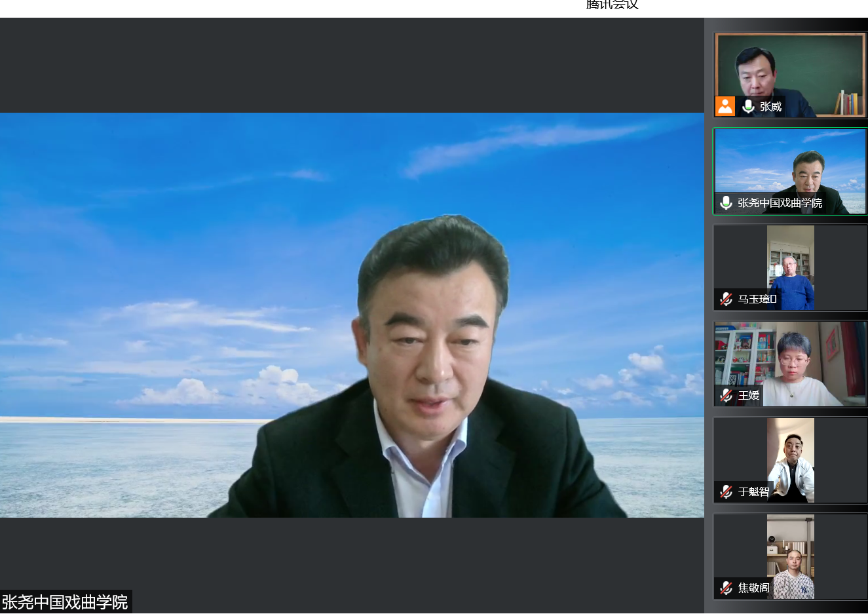Screen dimensions: 868x614
Task: Click the muted microphone icon beside 马玉璋
Action: [x=726, y=299]
